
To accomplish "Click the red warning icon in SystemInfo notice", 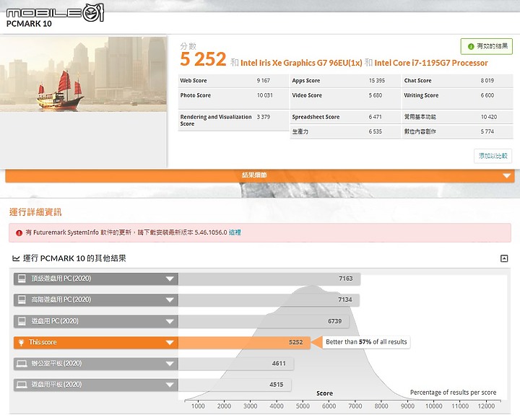I will (19, 232).
